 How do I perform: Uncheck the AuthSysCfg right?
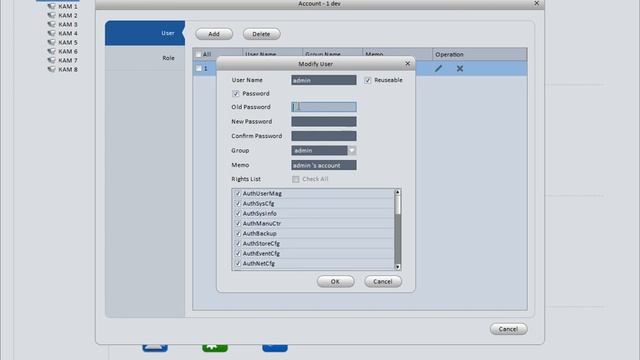pyautogui.click(x=238, y=203)
